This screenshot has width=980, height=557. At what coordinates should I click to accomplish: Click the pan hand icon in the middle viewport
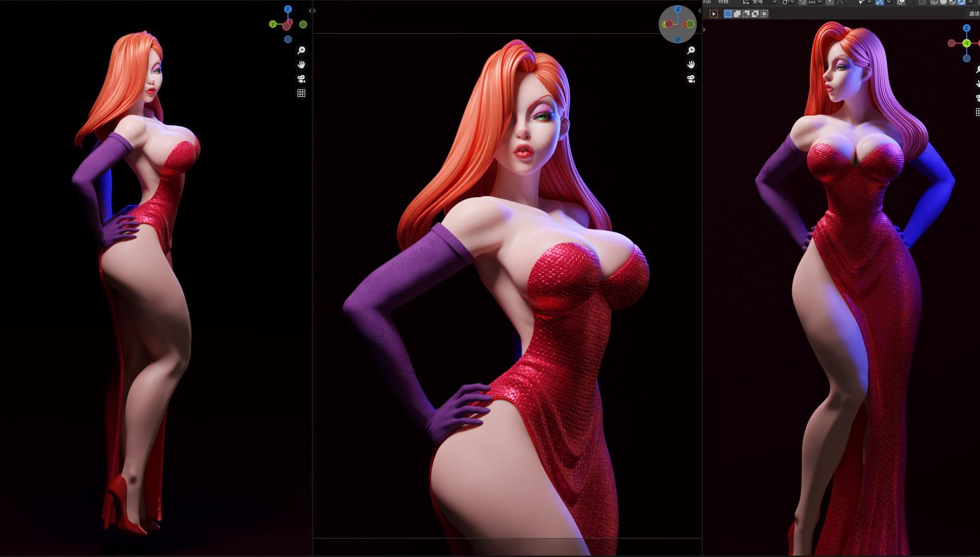pyautogui.click(x=691, y=64)
